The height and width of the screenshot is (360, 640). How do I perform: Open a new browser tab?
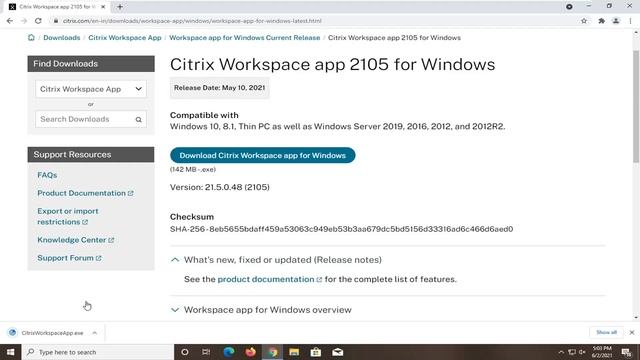(120, 7)
